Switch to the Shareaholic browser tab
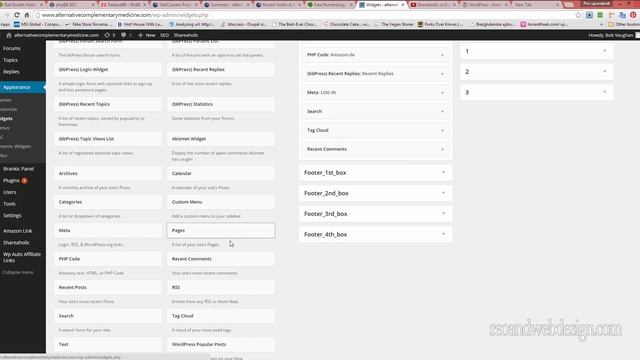 [x=432, y=4]
